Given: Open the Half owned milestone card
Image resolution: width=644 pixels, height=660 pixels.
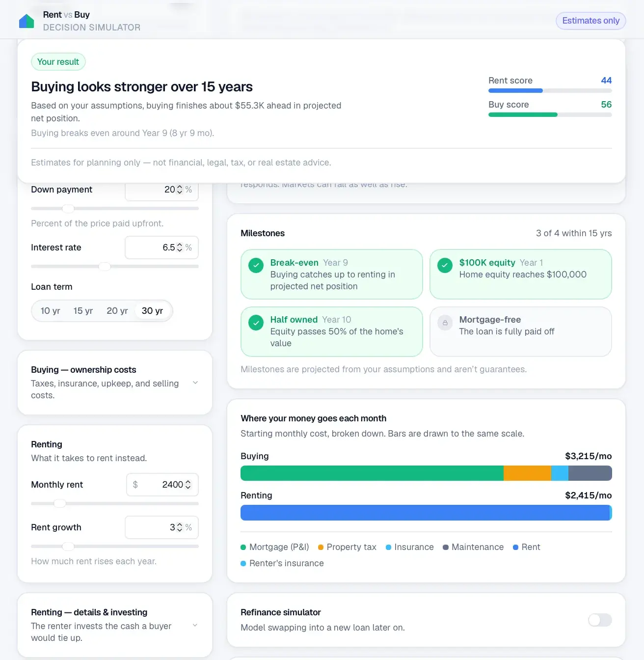Looking at the screenshot, I should coord(332,331).
